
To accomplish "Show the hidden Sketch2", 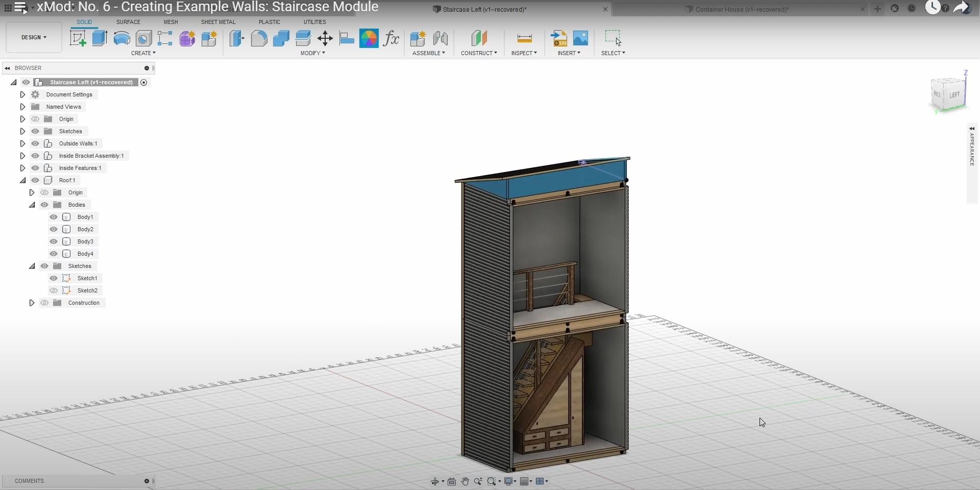I will tap(54, 290).
